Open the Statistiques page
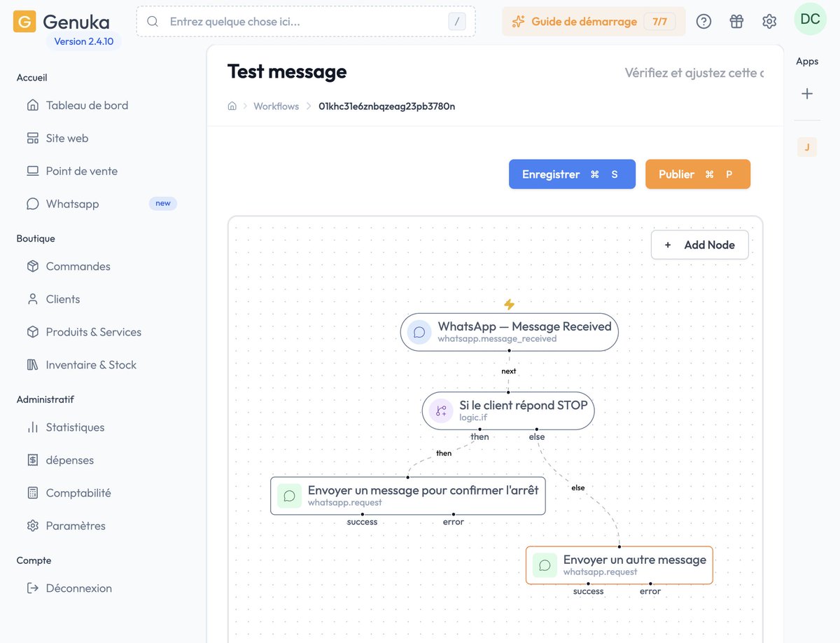Image resolution: width=840 pixels, height=643 pixels. coord(75,427)
